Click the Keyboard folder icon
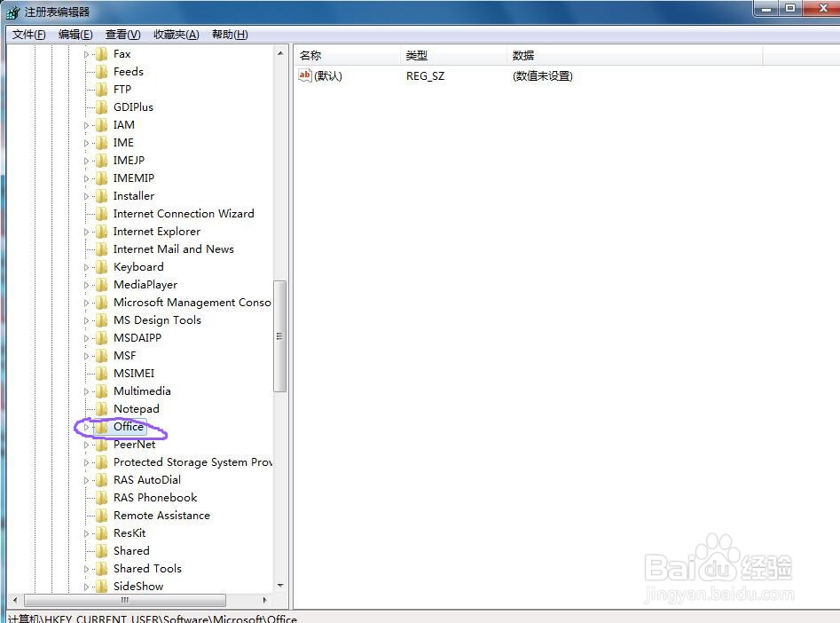Screen dimensions: 840x623 (x=102, y=267)
